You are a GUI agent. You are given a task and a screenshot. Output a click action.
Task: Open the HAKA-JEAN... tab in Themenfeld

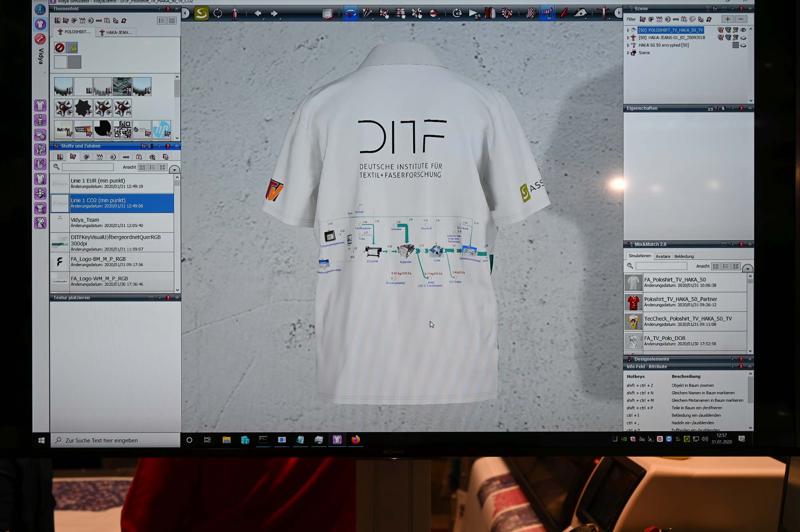116,32
